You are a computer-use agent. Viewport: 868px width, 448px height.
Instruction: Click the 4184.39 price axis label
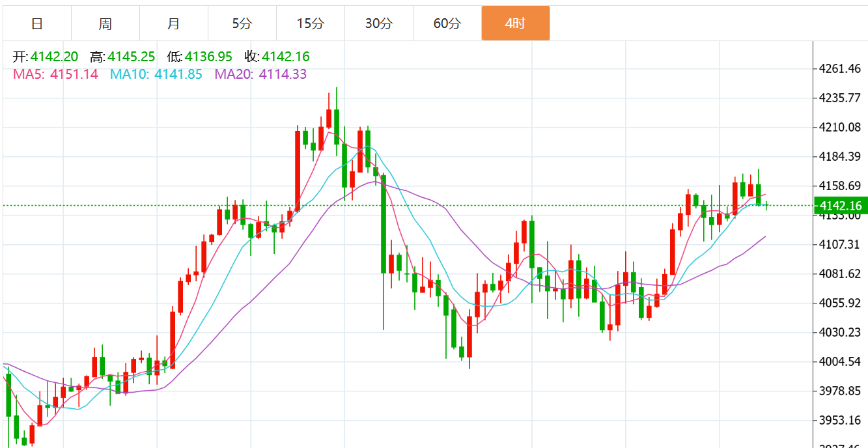(840, 156)
